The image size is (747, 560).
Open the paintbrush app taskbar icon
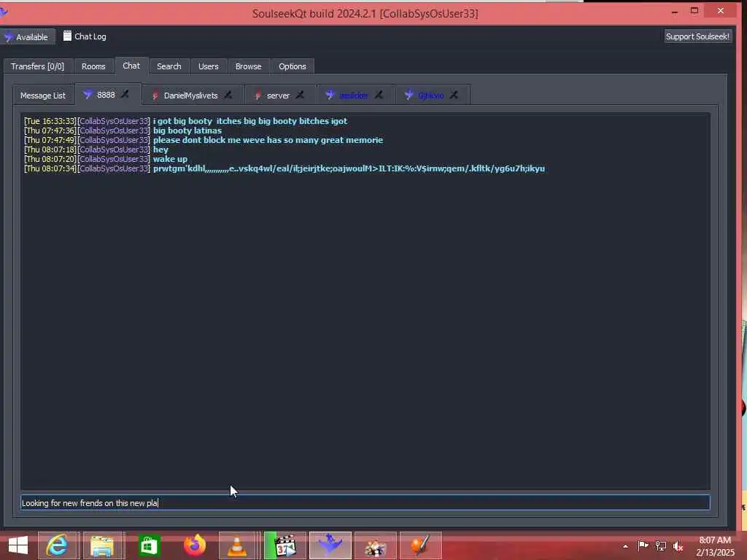pos(420,545)
